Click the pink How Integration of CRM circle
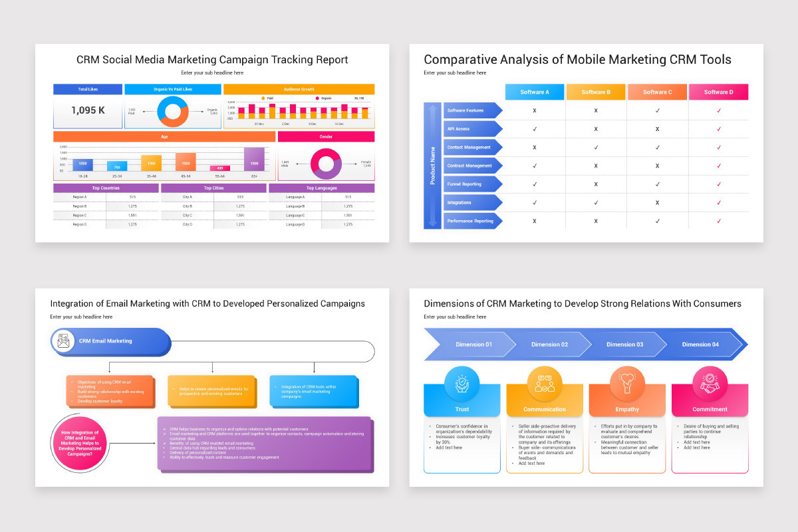Viewport: 798px width, 532px height. [x=80, y=442]
